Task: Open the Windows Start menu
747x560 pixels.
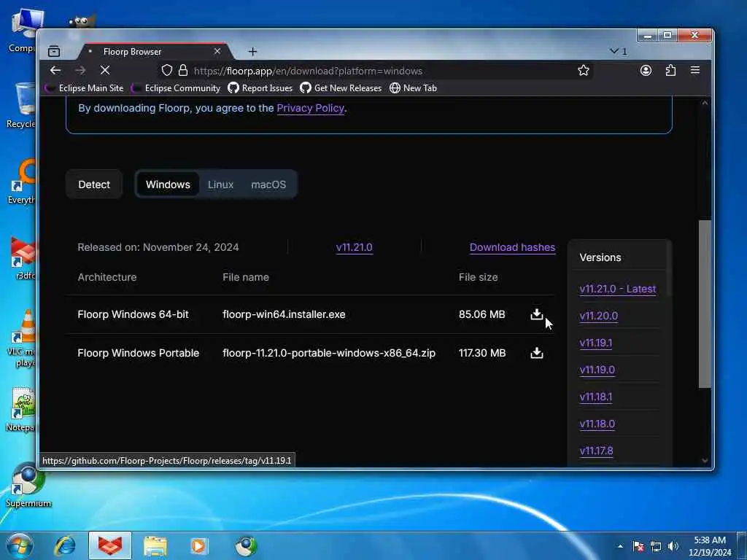Action: click(x=19, y=545)
